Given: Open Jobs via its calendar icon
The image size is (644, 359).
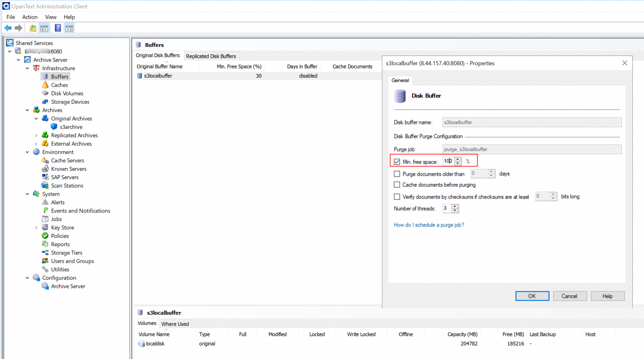Looking at the screenshot, I should [x=45, y=219].
